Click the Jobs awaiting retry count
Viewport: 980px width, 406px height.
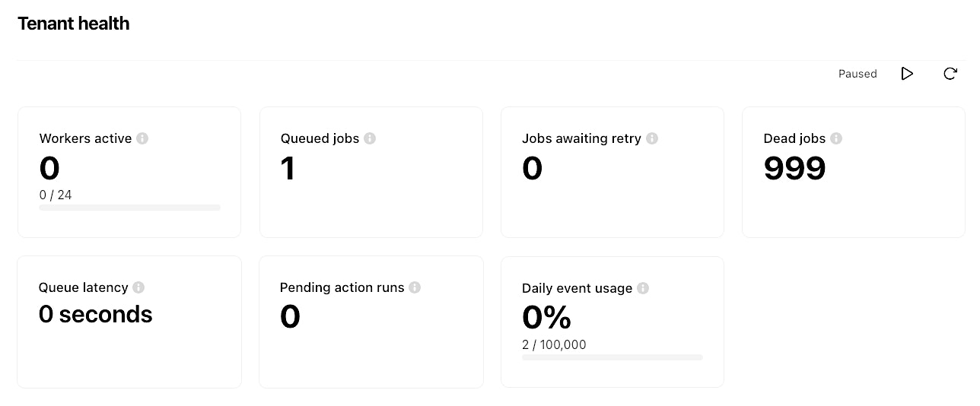532,168
